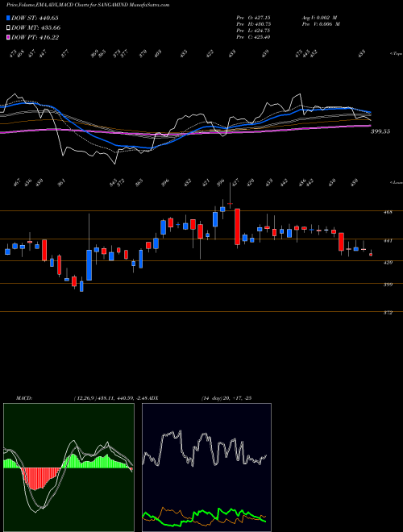Click the '<Tops' label on right edge

click(x=396, y=54)
